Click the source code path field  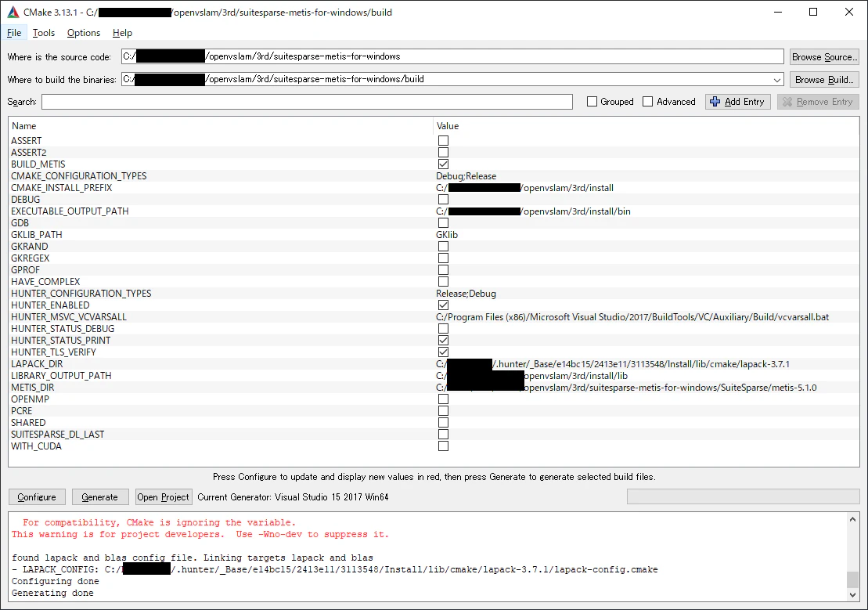[452, 56]
